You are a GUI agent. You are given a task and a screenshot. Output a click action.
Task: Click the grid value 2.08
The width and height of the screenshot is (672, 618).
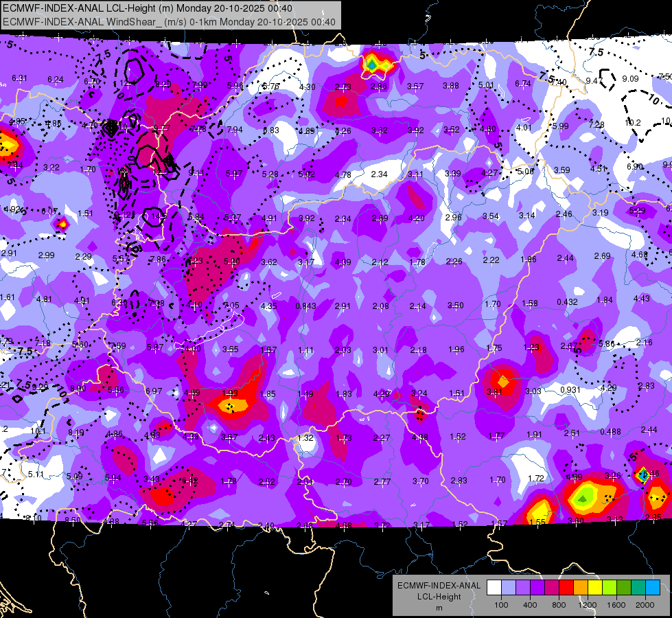[380, 306]
